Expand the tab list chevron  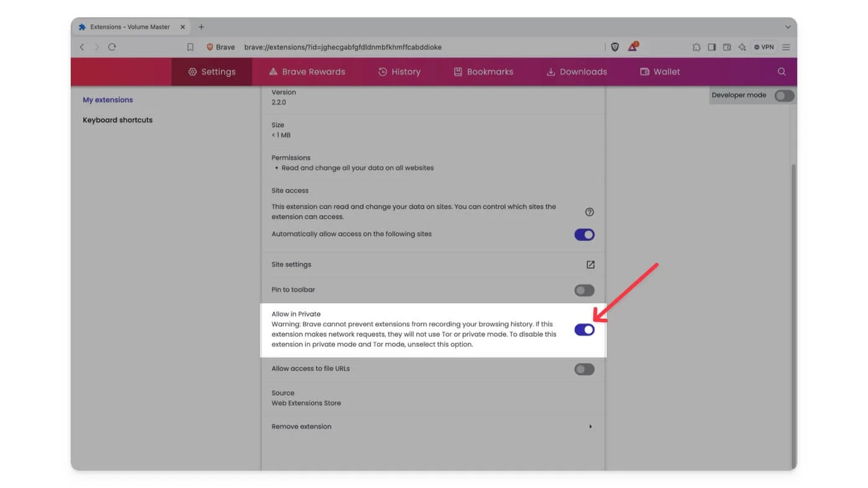[x=788, y=27]
